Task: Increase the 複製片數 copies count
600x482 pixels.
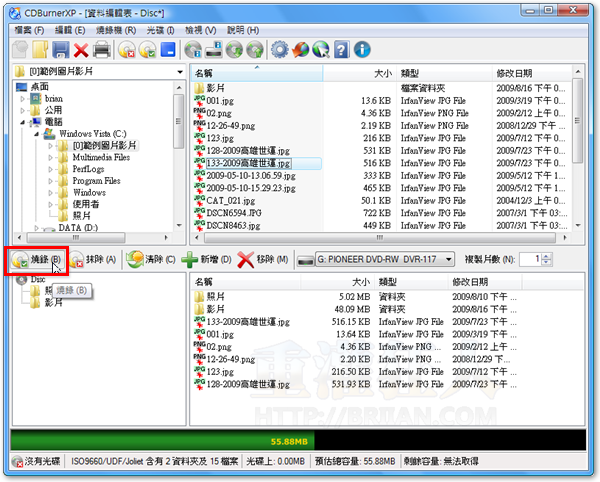Action: pyautogui.click(x=547, y=256)
